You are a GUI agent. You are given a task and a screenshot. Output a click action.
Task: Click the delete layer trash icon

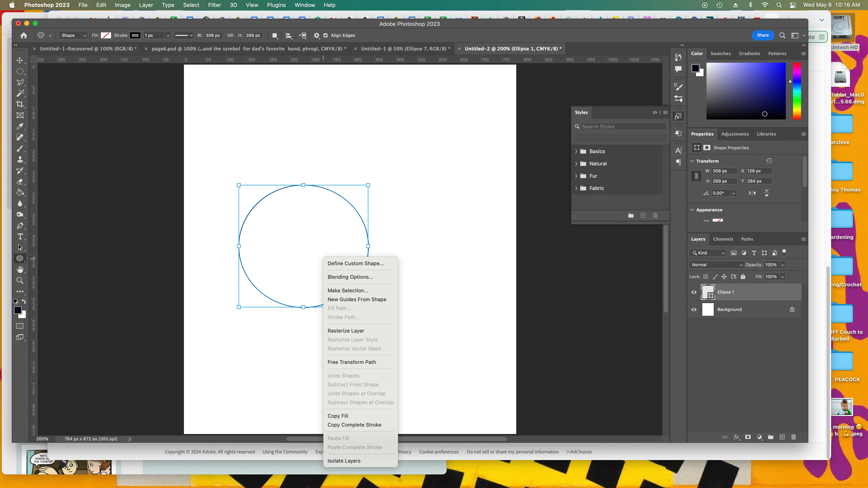pyautogui.click(x=793, y=437)
